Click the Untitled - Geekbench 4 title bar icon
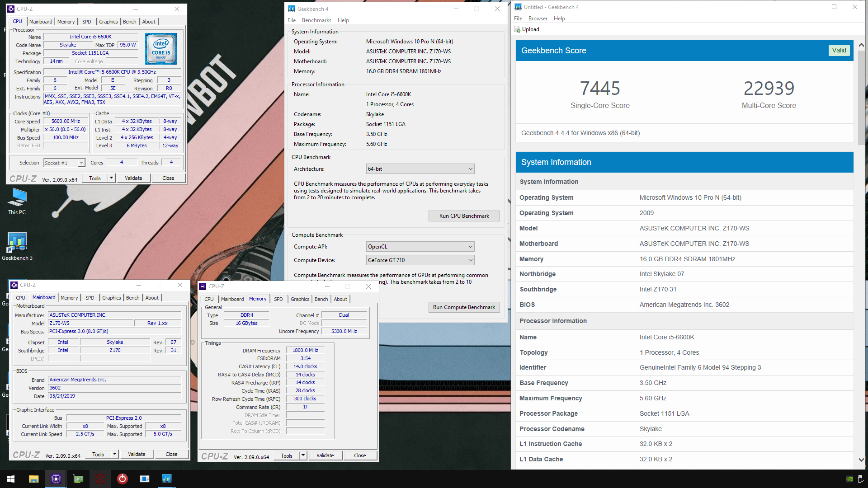Screen dimensions: 868x488 point(518,7)
